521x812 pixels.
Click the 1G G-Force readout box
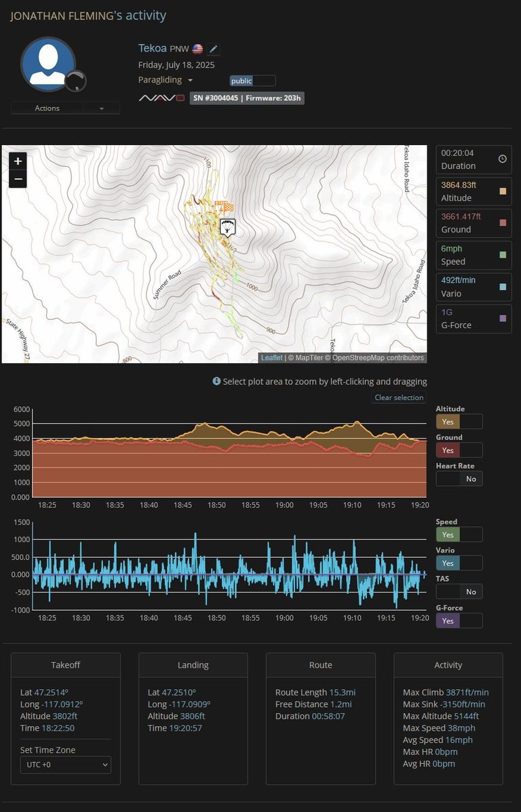click(474, 319)
